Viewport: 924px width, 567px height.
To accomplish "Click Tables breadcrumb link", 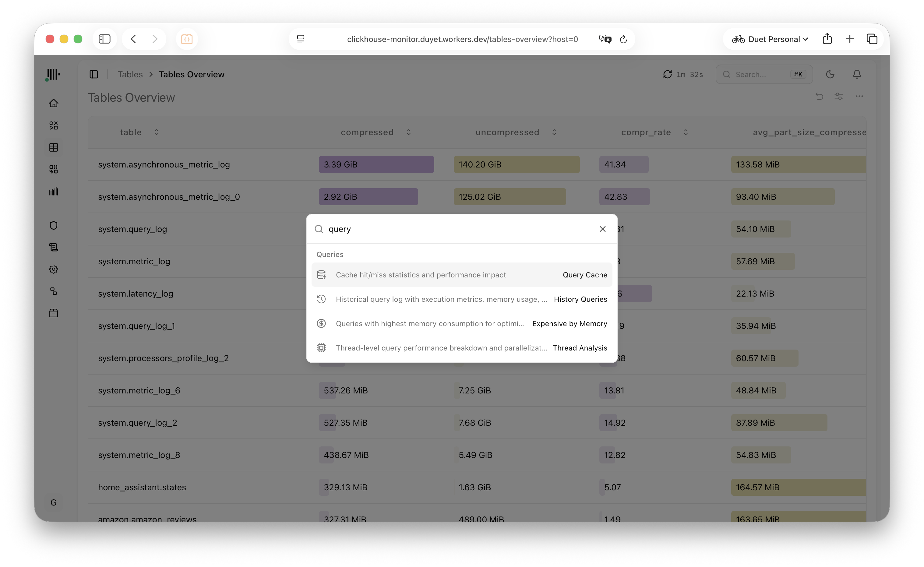I will pyautogui.click(x=130, y=74).
